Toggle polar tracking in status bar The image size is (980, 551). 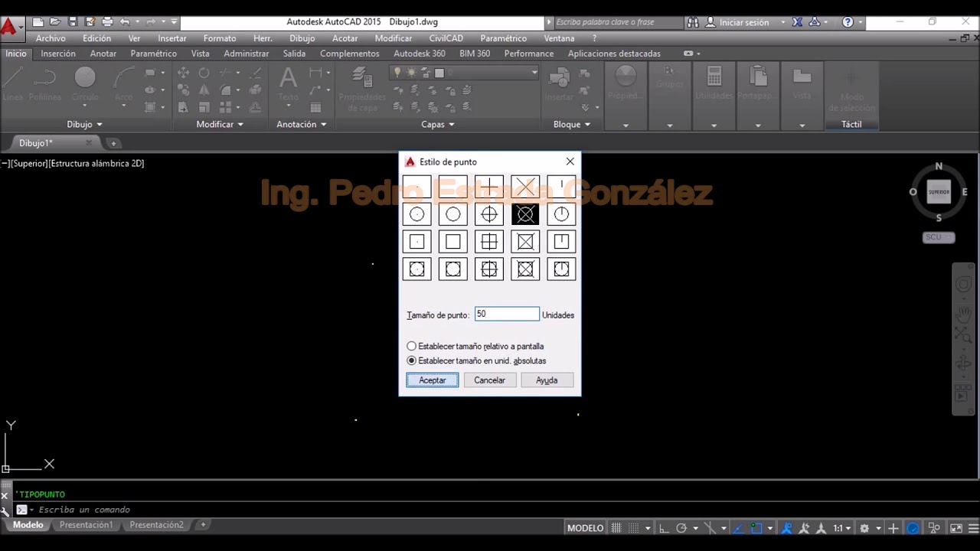click(681, 528)
